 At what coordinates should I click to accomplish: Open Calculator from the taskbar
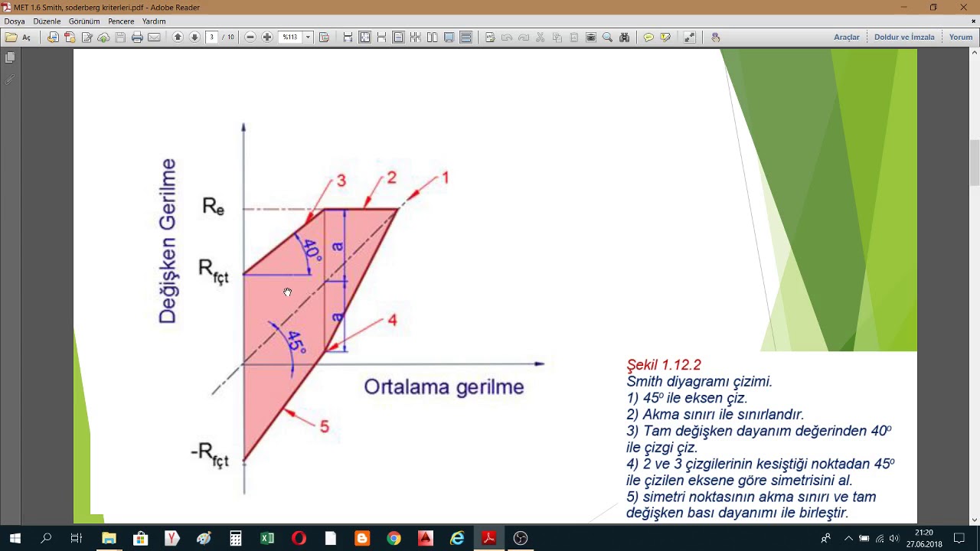pyautogui.click(x=236, y=539)
